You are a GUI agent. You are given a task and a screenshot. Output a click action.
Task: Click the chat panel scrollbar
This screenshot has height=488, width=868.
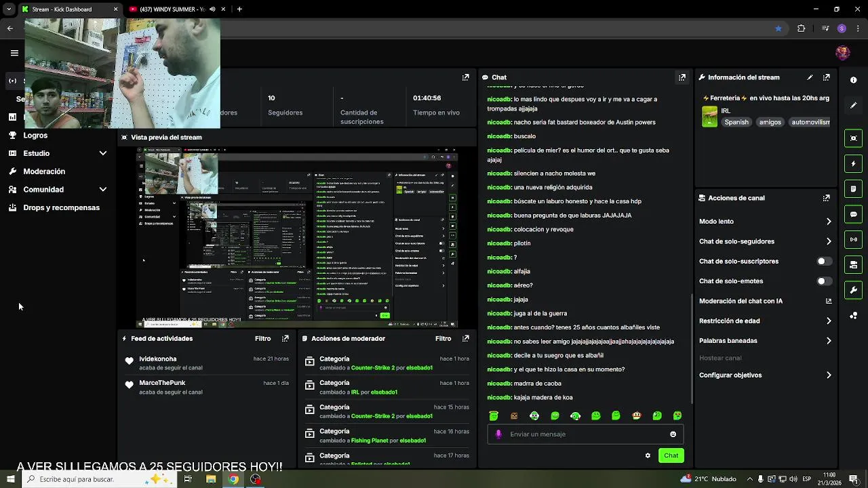click(692, 348)
